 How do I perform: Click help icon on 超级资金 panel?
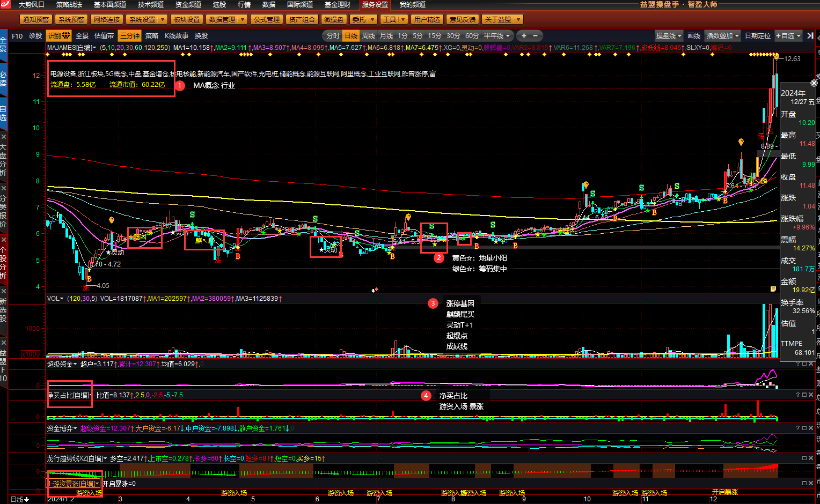(798, 364)
